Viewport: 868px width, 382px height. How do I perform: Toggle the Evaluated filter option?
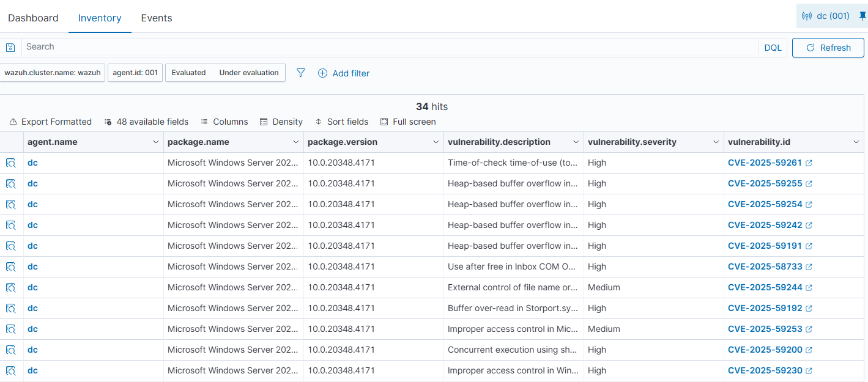[x=188, y=73]
